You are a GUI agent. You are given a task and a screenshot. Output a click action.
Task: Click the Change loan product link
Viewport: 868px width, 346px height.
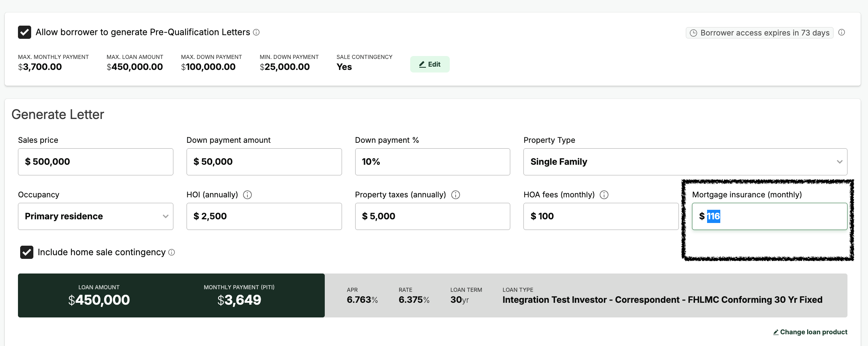tap(813, 332)
